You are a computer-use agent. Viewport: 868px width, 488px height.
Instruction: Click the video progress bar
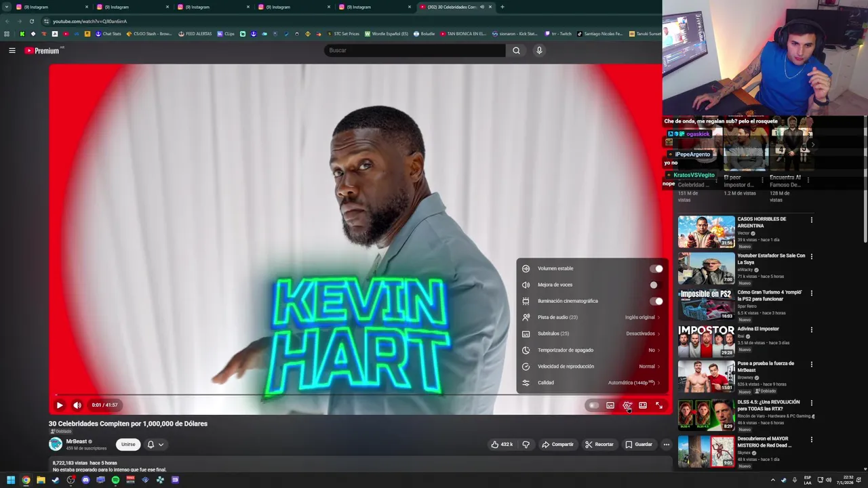coord(359,394)
